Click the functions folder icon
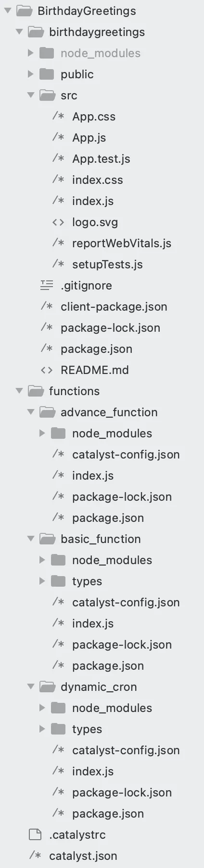Viewport: 204px width, 868px height. (x=35, y=391)
